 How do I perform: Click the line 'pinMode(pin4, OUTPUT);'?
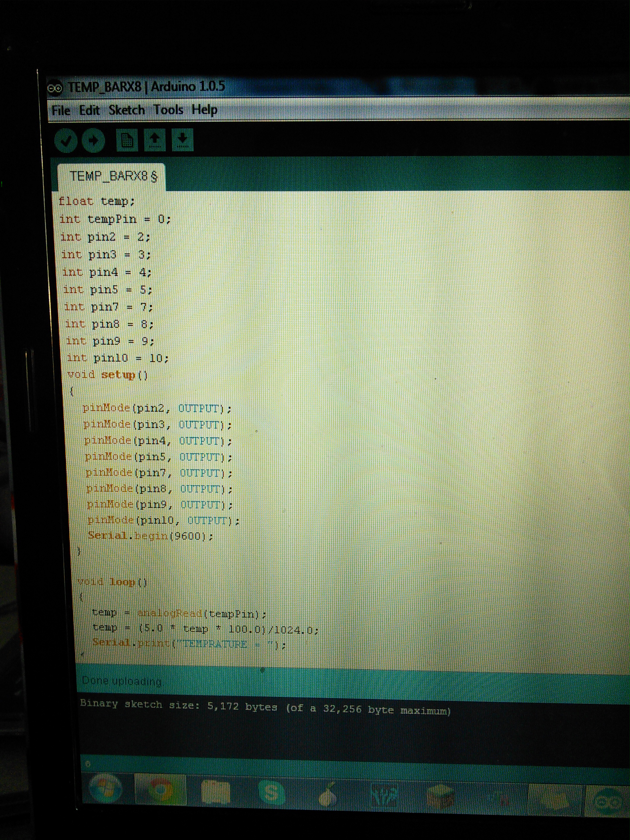pyautogui.click(x=158, y=441)
